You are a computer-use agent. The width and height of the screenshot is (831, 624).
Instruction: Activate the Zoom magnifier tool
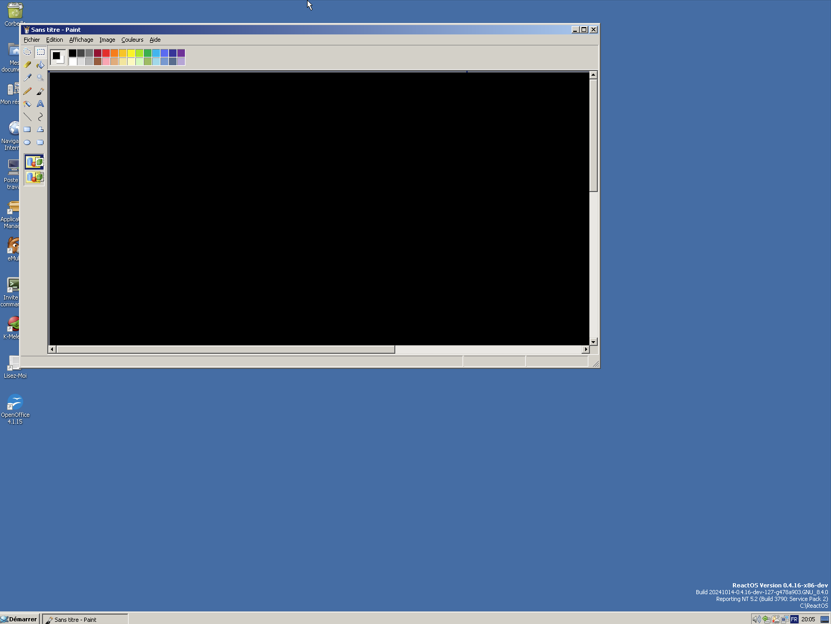pyautogui.click(x=40, y=77)
